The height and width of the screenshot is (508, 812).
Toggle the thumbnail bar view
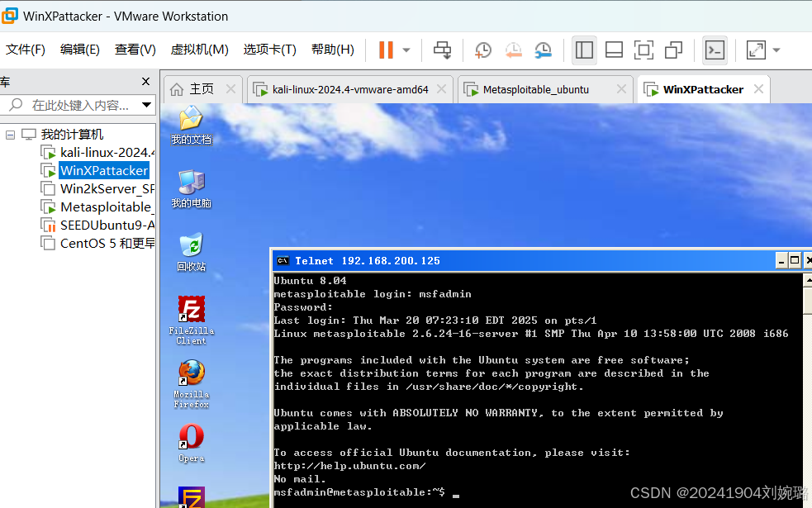[x=615, y=50]
